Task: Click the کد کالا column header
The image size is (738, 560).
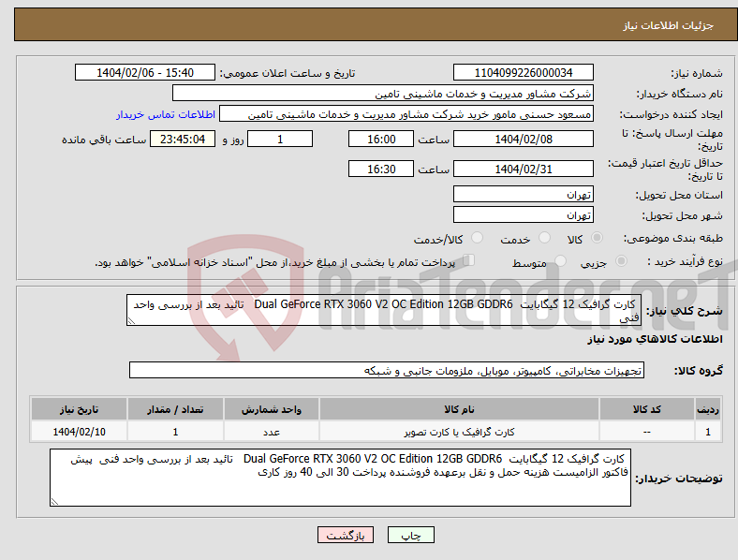Action: coord(647,409)
